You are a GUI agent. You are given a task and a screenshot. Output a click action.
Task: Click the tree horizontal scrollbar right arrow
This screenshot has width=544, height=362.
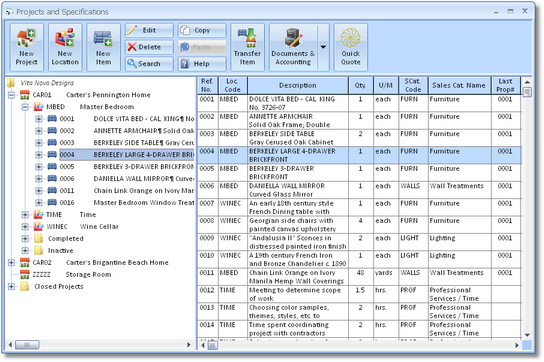tap(189, 345)
